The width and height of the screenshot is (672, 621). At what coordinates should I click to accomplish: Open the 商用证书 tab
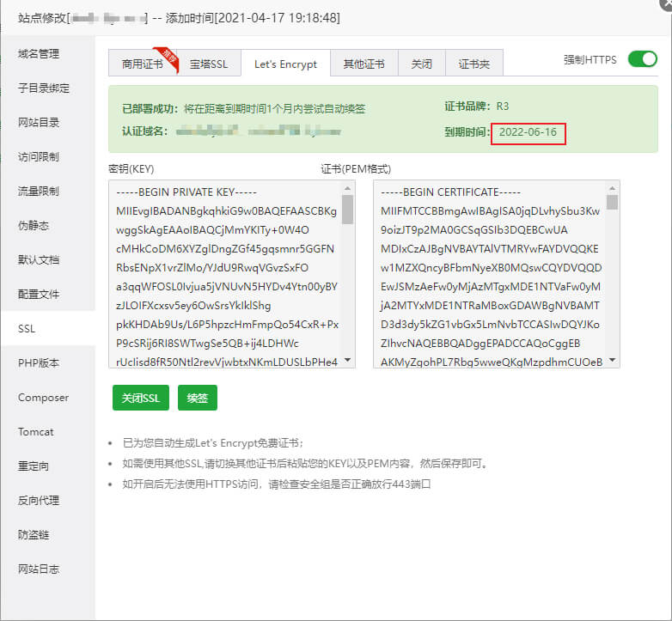point(141,64)
